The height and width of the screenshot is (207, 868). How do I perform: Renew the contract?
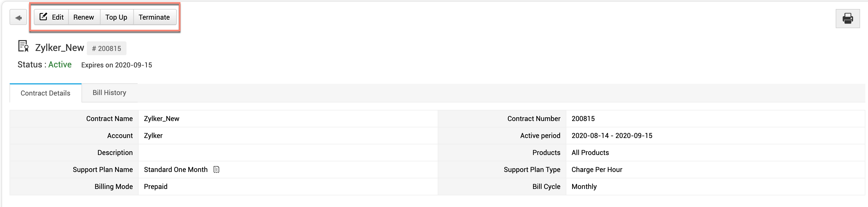tap(84, 17)
